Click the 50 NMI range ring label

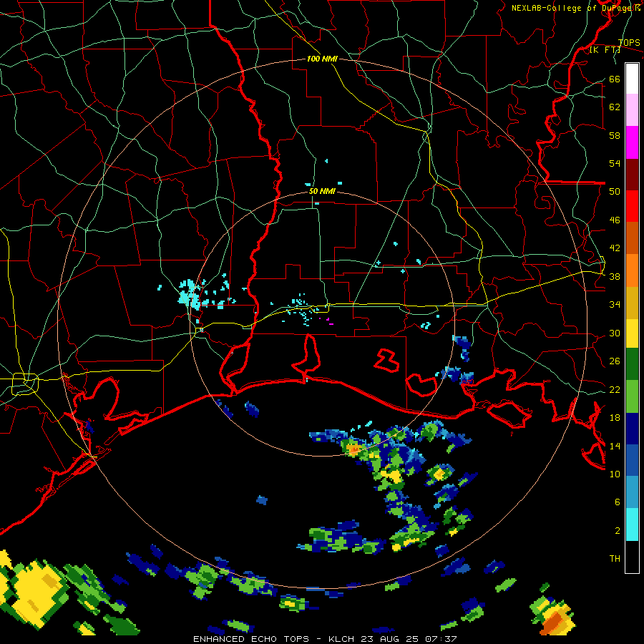pyautogui.click(x=322, y=191)
